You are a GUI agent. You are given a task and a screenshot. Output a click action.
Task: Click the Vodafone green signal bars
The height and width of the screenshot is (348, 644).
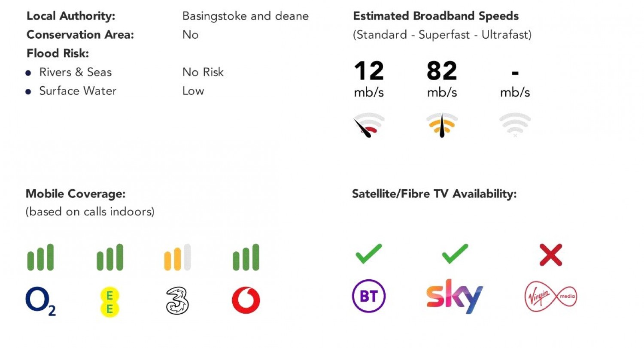(246, 257)
